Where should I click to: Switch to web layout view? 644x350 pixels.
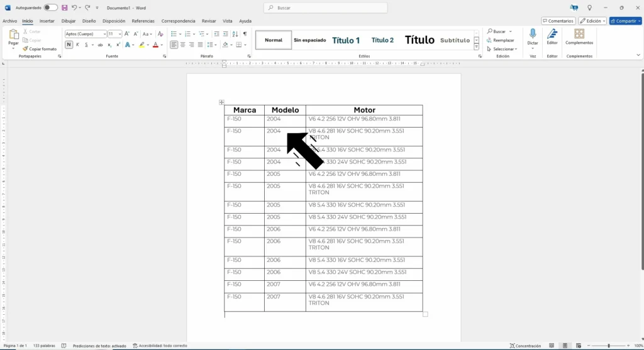point(579,346)
